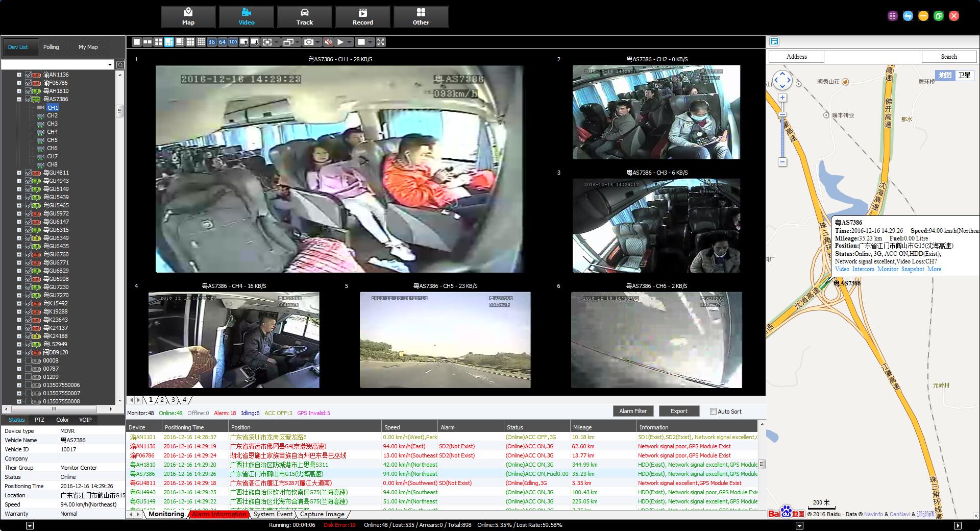Uncheck the 粤AH1810 vehicle checkbox
Screen dimensions: 980x531
[x=29, y=91]
